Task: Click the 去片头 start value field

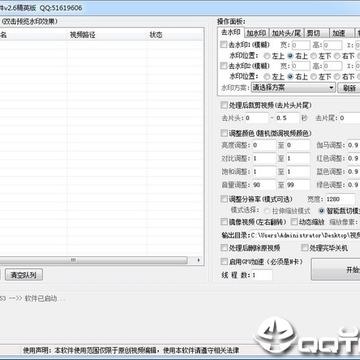Action: 256,118
